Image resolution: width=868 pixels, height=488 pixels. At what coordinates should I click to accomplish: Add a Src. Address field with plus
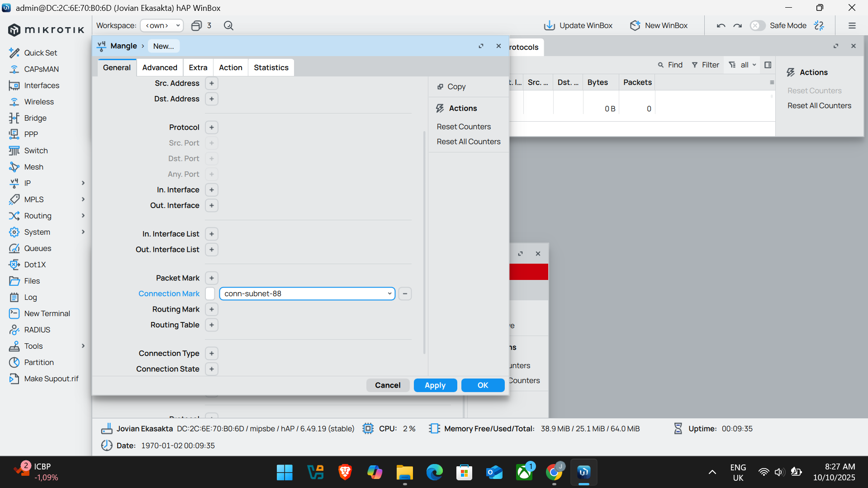(x=211, y=83)
